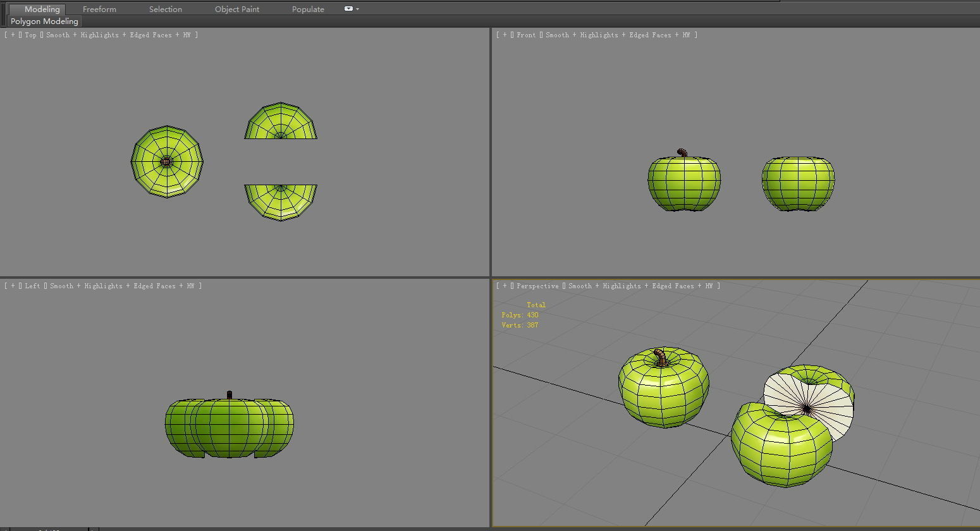Select the whole apple in Top view

(167, 162)
